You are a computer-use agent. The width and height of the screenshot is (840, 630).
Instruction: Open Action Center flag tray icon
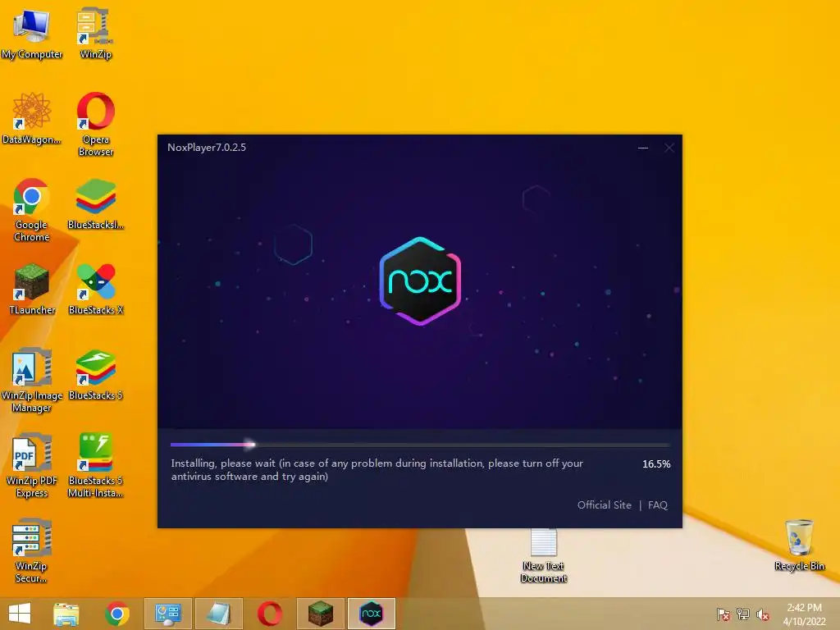(723, 614)
